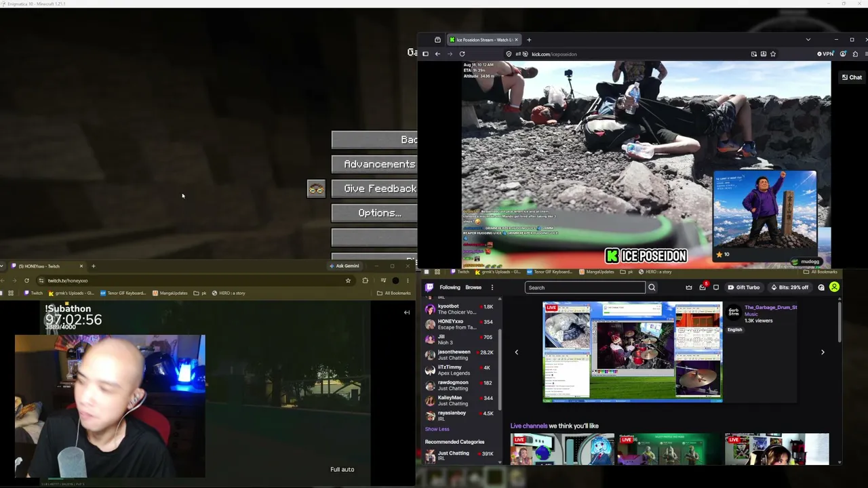This screenshot has height=488, width=868.
Task: Open the Twitch user avatar menu
Action: [x=834, y=287]
